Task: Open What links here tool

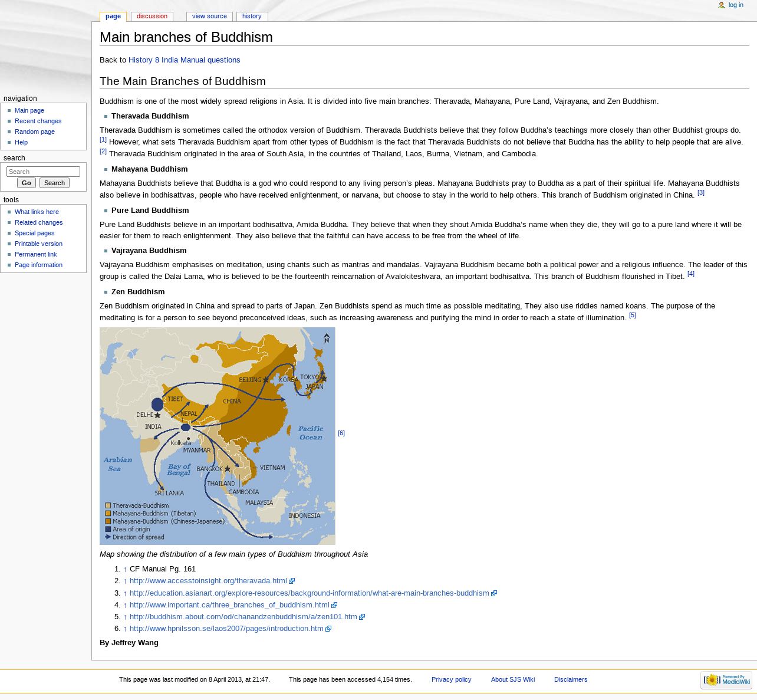Action: coord(37,212)
